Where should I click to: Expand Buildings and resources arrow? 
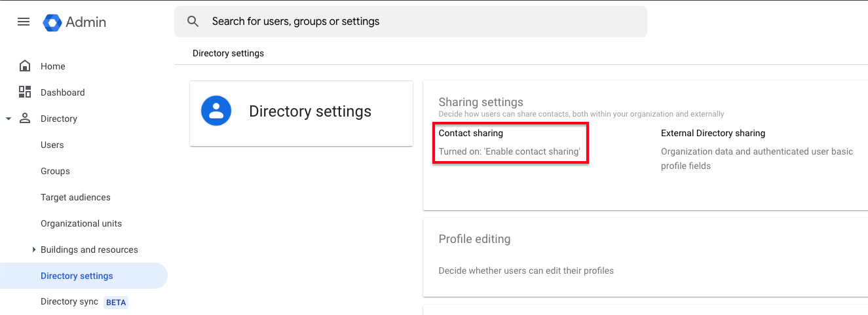[x=34, y=250]
